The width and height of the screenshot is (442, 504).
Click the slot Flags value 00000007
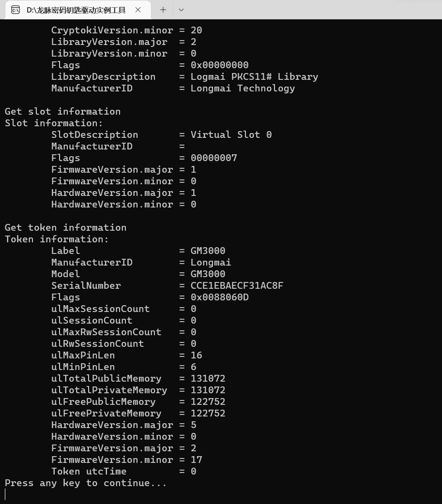coord(213,158)
